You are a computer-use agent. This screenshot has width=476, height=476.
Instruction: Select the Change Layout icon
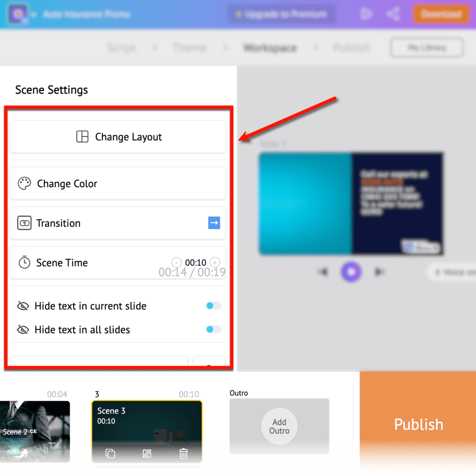point(82,136)
